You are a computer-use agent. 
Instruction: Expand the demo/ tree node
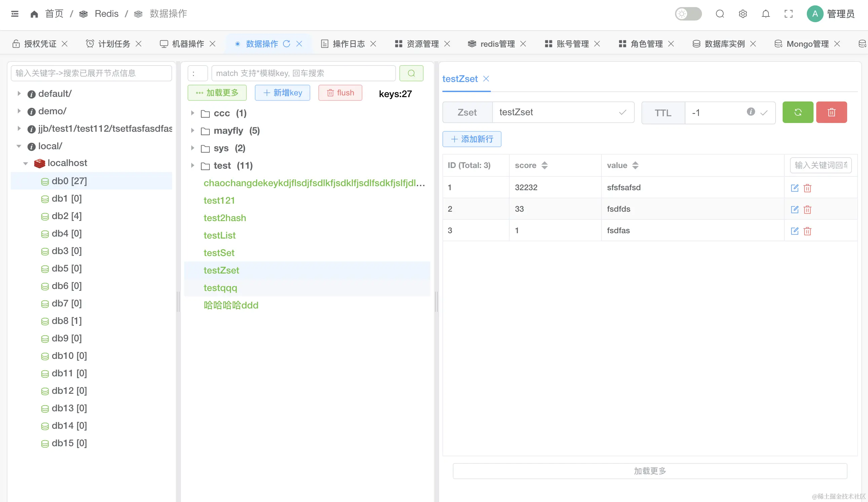[19, 111]
